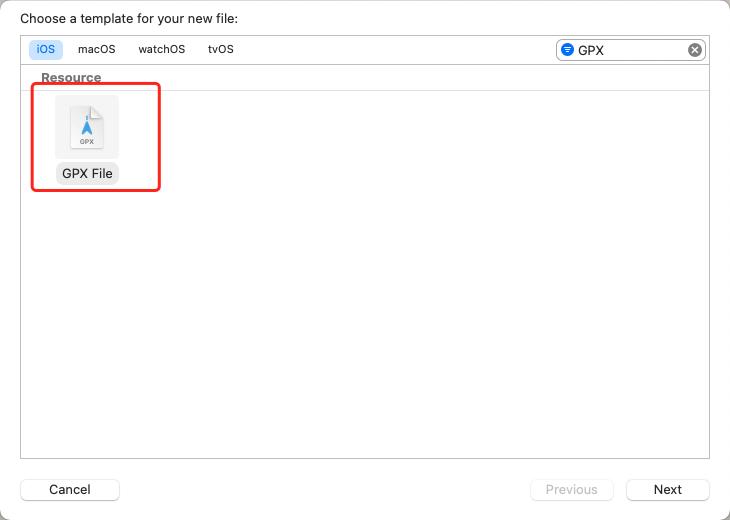Click the filter icon in search field

[x=567, y=50]
